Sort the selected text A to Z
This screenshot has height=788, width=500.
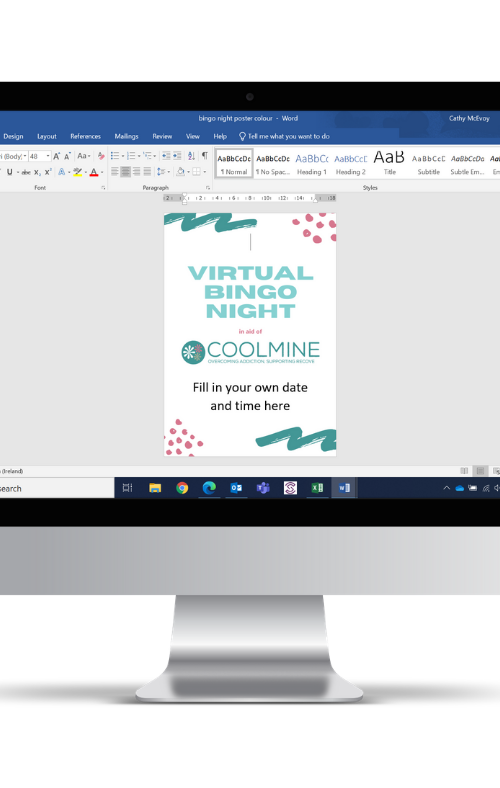(191, 156)
